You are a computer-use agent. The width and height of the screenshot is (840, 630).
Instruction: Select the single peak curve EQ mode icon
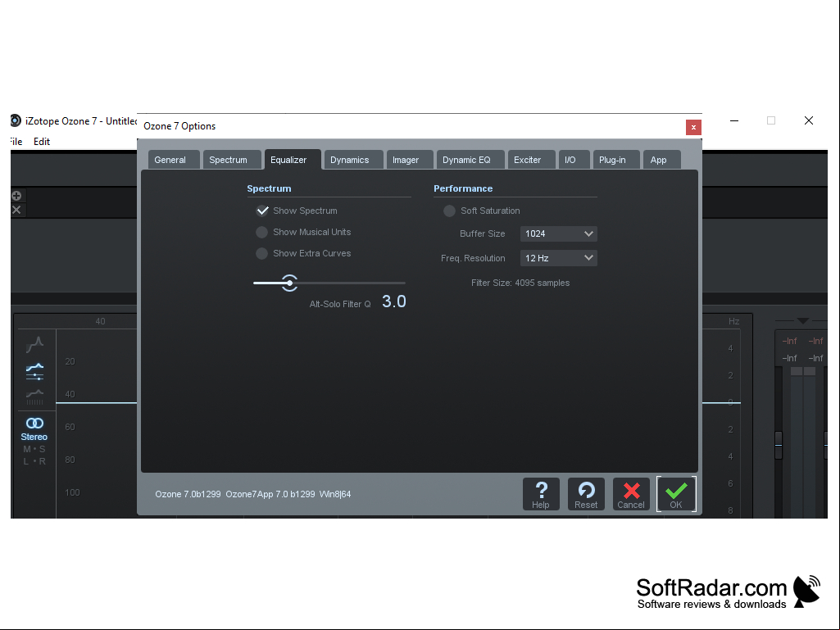coord(34,344)
